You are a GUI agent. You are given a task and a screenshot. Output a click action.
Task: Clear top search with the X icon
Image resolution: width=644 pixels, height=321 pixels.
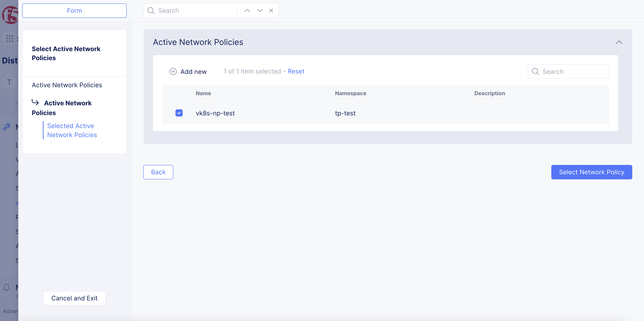click(x=271, y=10)
